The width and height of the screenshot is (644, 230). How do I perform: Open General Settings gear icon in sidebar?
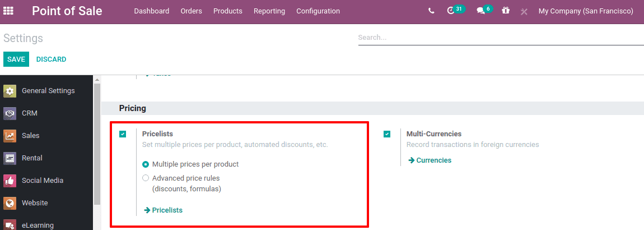coord(10,91)
